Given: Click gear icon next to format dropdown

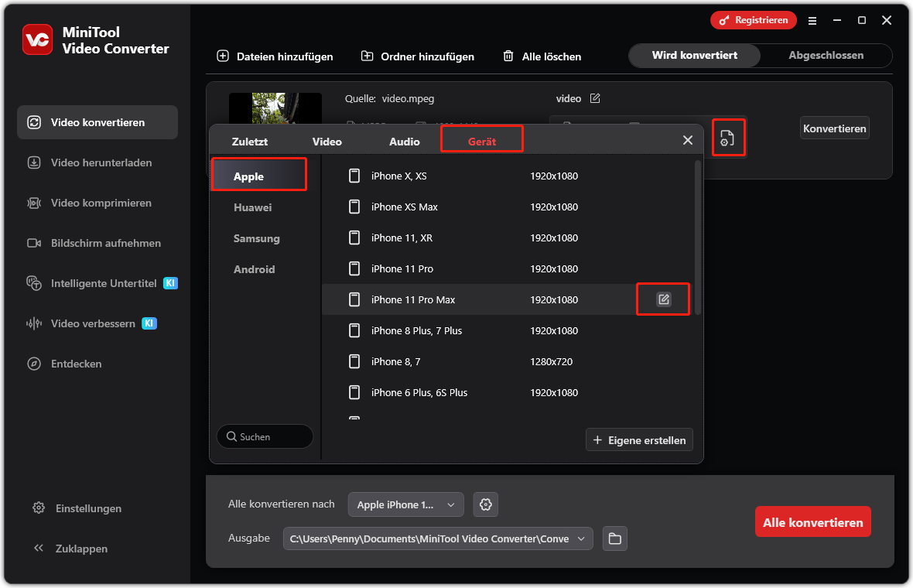Looking at the screenshot, I should click(x=486, y=504).
